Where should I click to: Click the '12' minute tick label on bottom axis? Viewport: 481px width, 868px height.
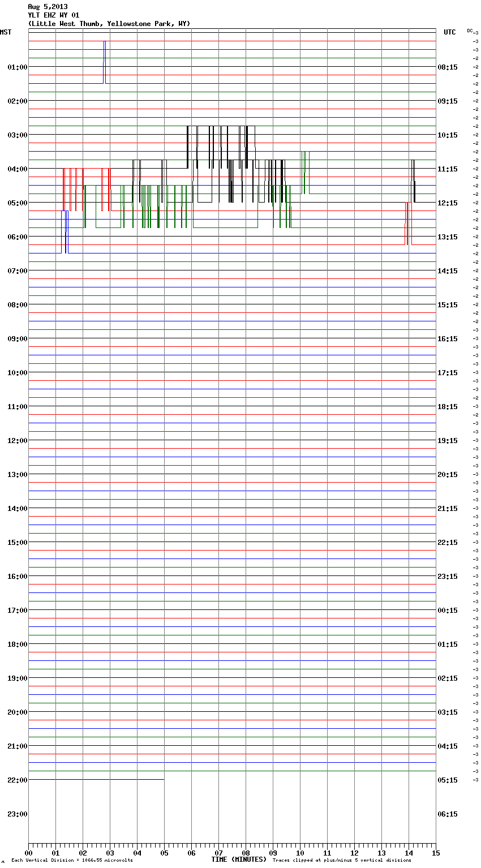(x=354, y=853)
